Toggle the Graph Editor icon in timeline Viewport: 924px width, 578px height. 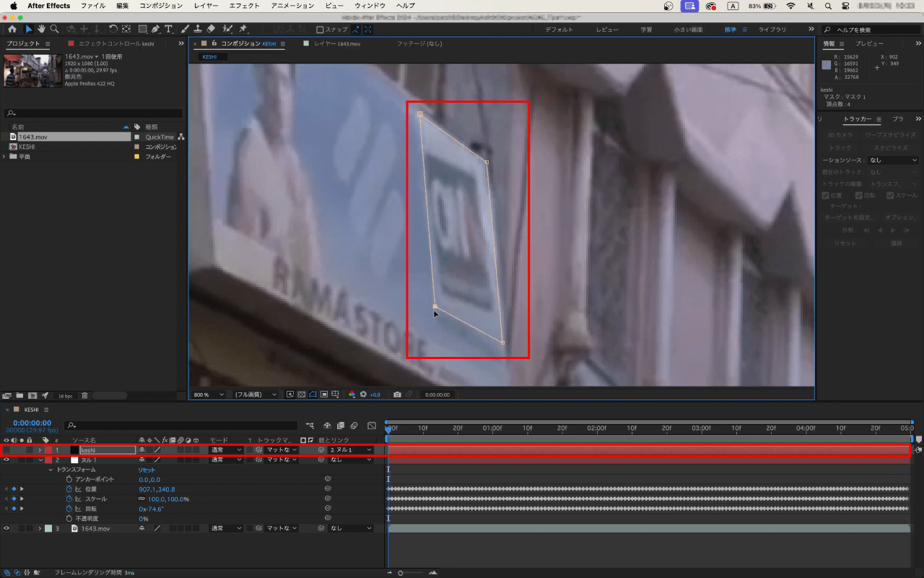[x=372, y=425]
